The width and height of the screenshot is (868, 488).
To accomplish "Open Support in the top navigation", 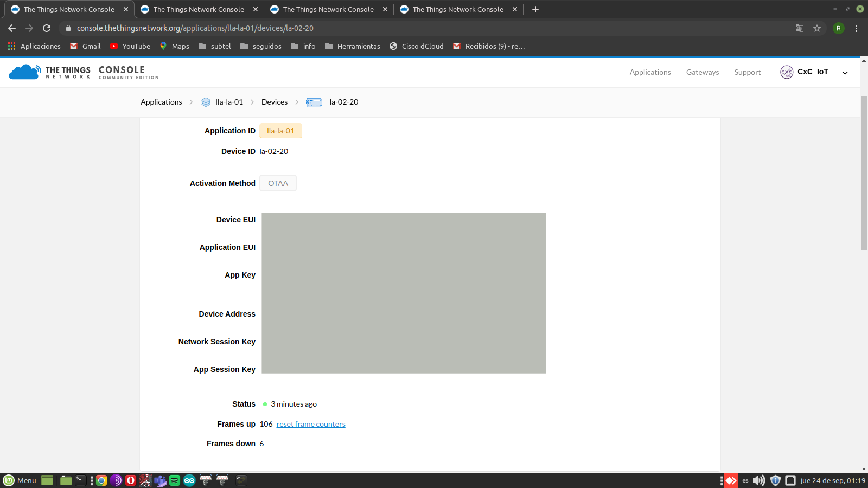I will coord(748,72).
